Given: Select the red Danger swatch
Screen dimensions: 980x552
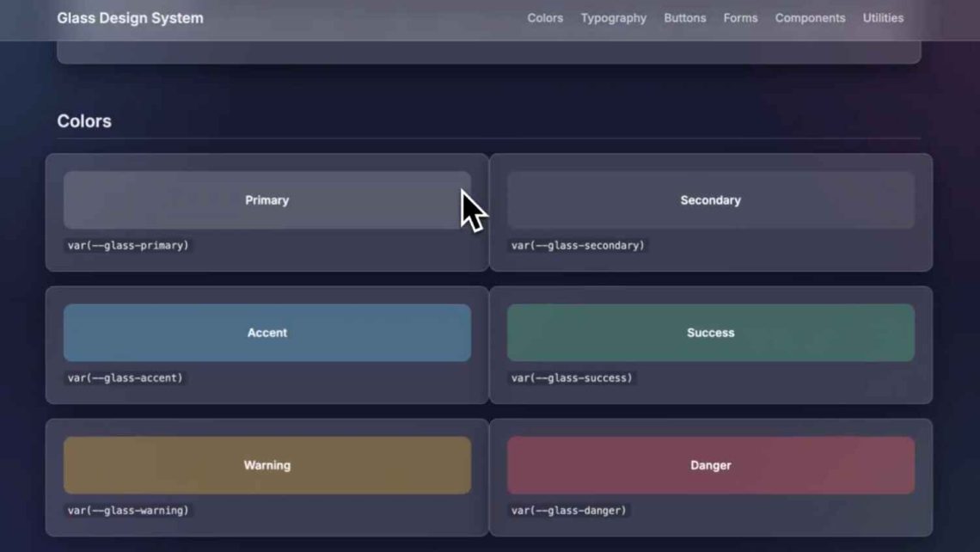Looking at the screenshot, I should [711, 465].
